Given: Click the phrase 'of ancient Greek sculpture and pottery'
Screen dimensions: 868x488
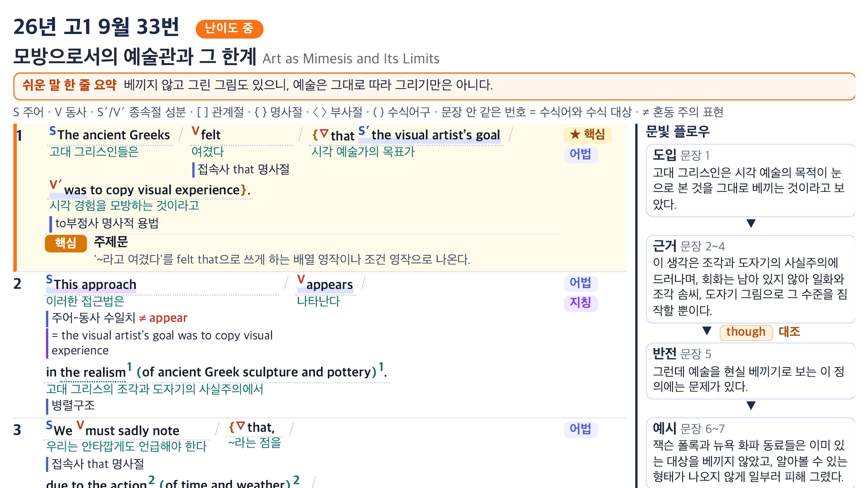Looking at the screenshot, I should (256, 372).
